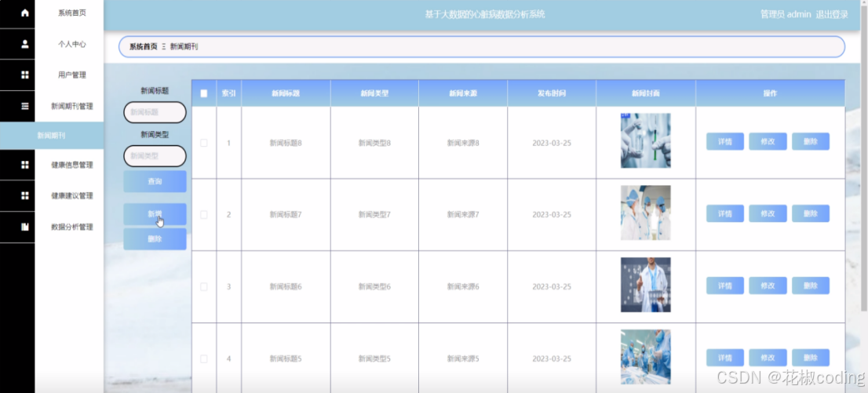Toggle the select-all header checkbox
Viewport: 868px width, 393px height.
(x=204, y=93)
